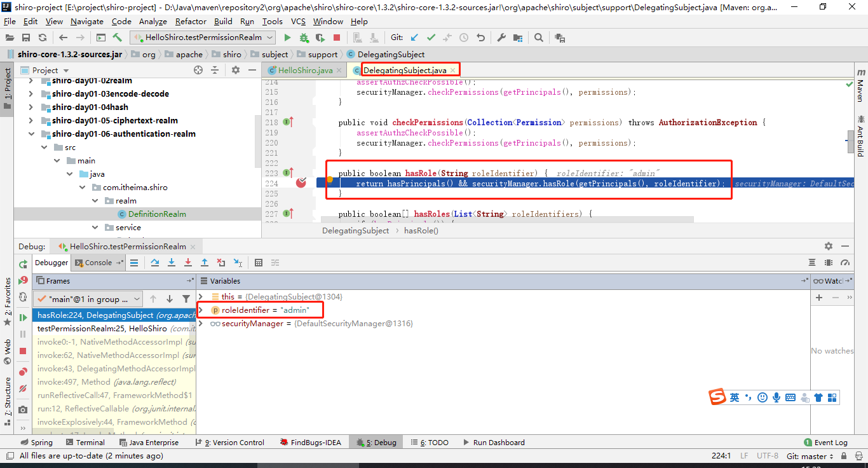Click the Git: master branch widget
This screenshot has height=468, width=868.
tap(811, 456)
